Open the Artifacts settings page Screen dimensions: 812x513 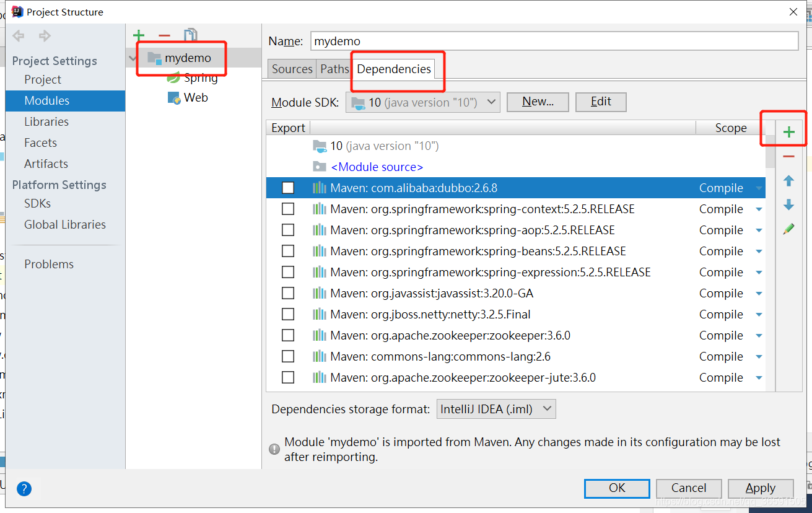[x=46, y=164]
